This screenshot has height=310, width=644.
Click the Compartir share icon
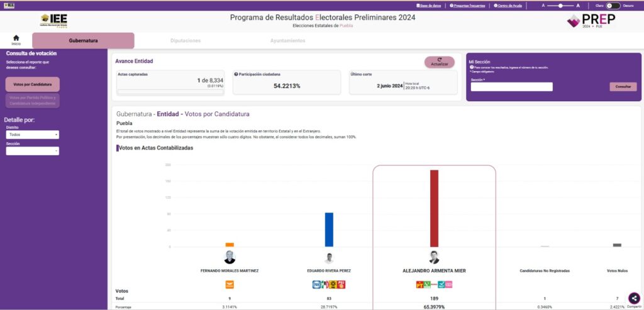coord(634,299)
